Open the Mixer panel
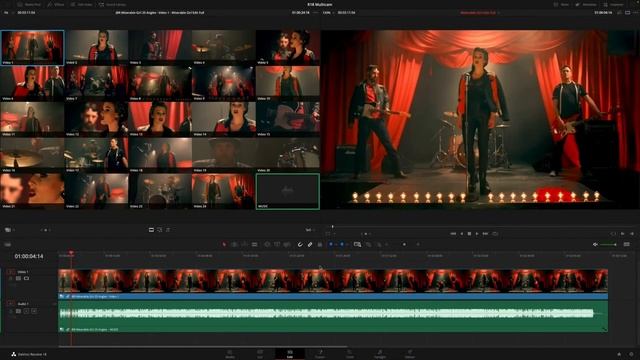Viewport: 640px width, 360px height. (561, 4)
